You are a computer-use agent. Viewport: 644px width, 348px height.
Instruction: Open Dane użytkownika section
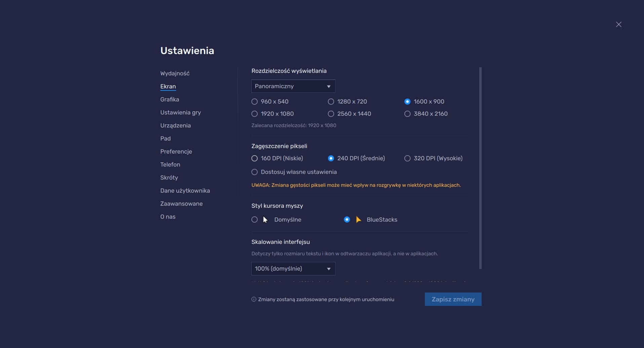coord(185,191)
